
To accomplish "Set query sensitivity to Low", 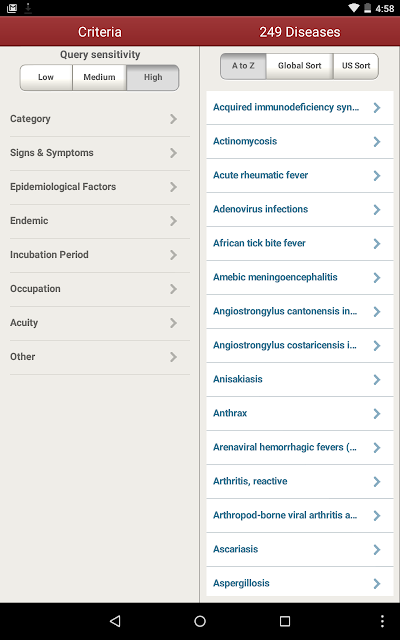I will point(46,77).
